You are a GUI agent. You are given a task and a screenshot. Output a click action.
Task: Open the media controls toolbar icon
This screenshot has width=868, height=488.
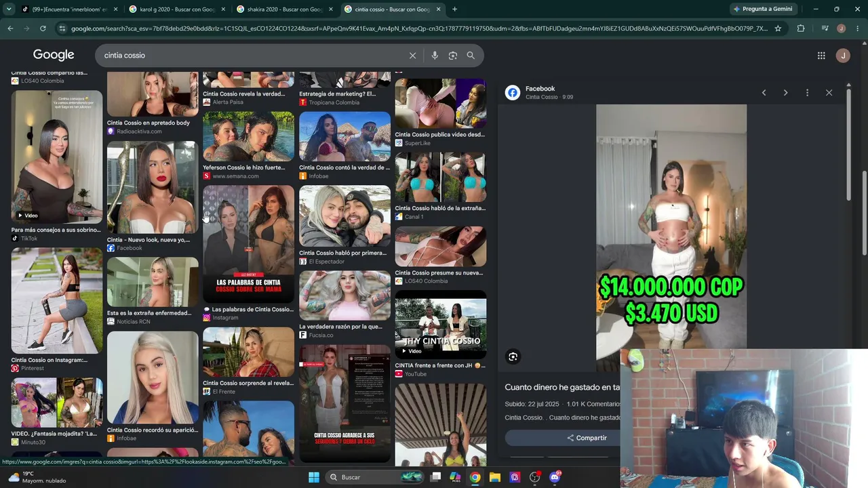coord(825,28)
